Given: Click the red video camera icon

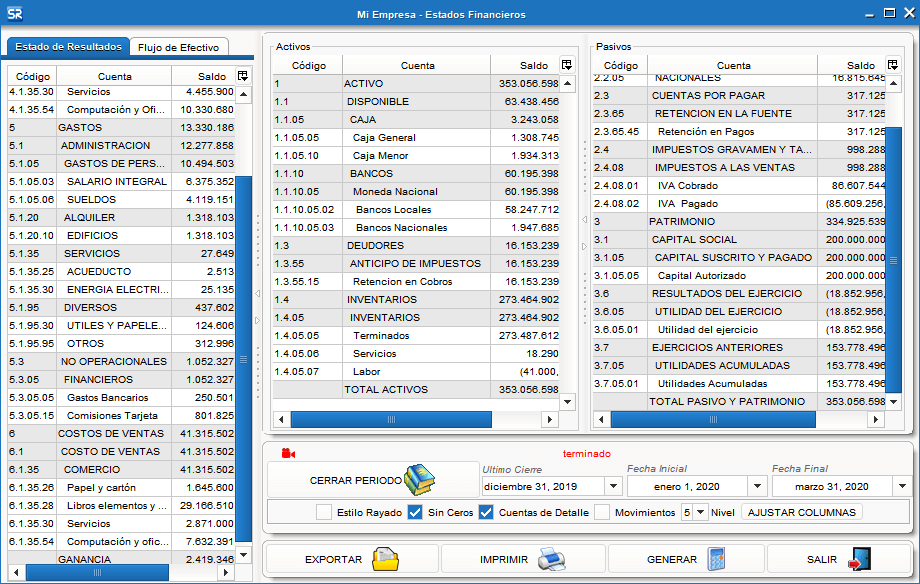Looking at the screenshot, I should coord(288,453).
